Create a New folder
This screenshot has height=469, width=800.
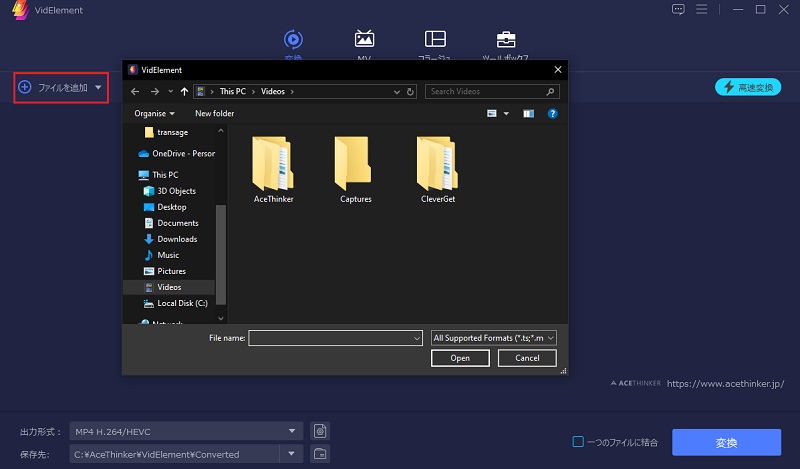[x=214, y=113]
